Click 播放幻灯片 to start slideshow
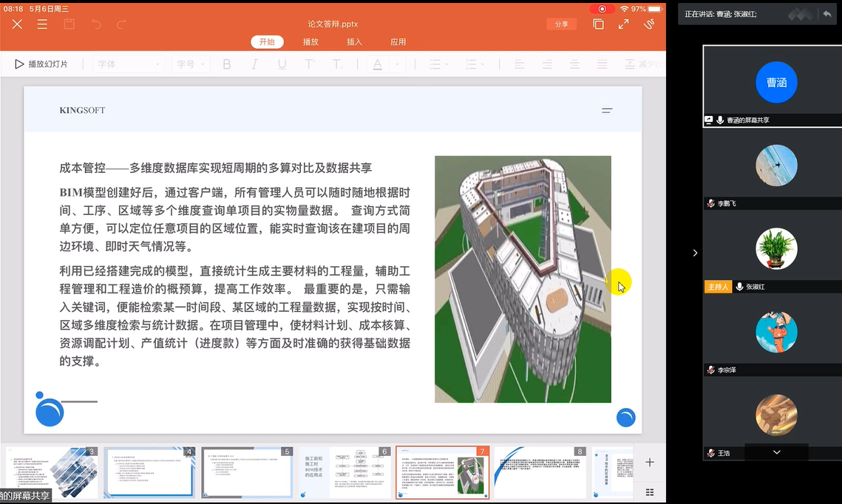Image resolution: width=842 pixels, height=504 pixels. click(41, 64)
